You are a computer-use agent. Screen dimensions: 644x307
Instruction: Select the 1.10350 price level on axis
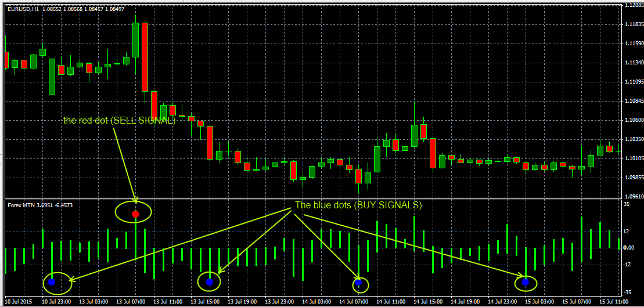pos(633,139)
